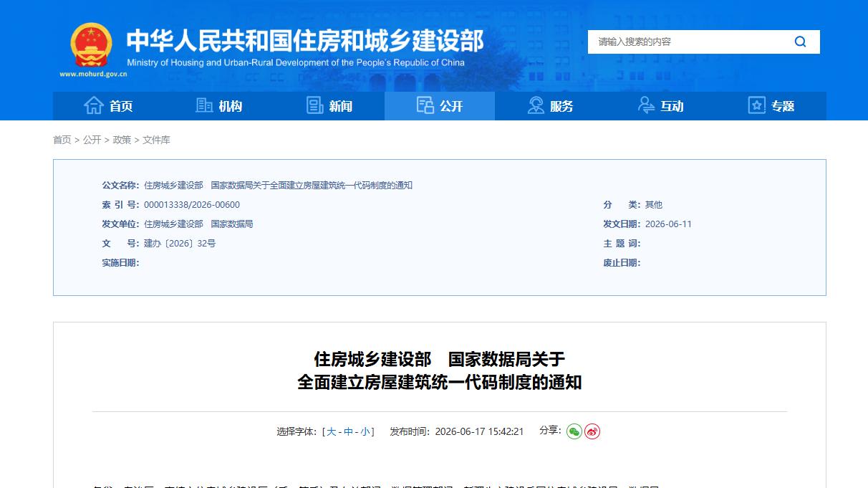Click the document number 建办〔2026〕32号

[x=180, y=243]
